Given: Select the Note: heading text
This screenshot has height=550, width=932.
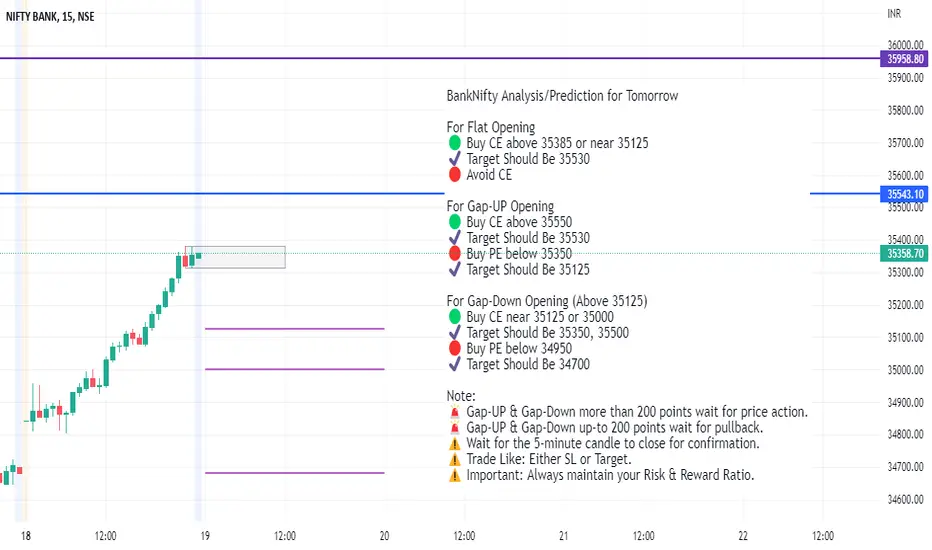Looking at the screenshot, I should (x=461, y=396).
